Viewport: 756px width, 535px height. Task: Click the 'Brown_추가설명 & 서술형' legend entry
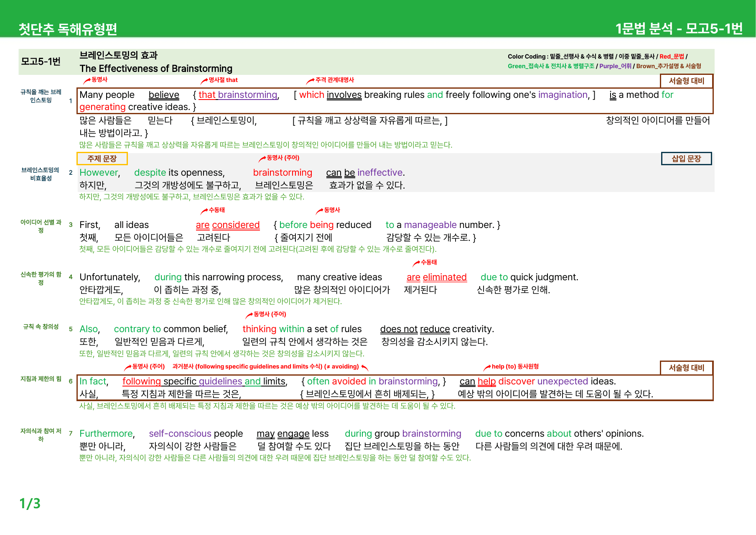pos(669,66)
